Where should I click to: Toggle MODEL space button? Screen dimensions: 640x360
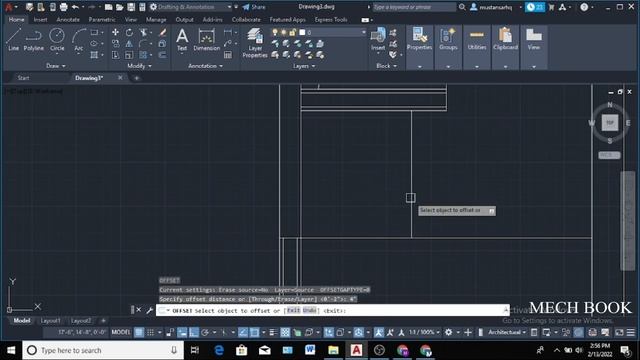pyautogui.click(x=121, y=332)
